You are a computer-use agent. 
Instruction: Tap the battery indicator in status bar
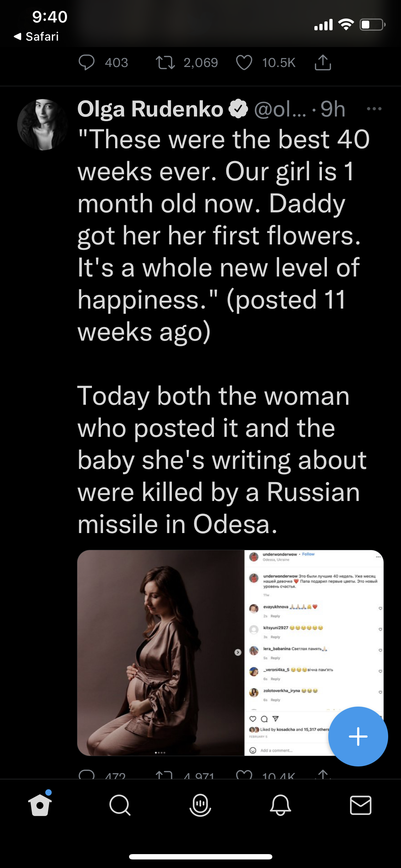372,25
